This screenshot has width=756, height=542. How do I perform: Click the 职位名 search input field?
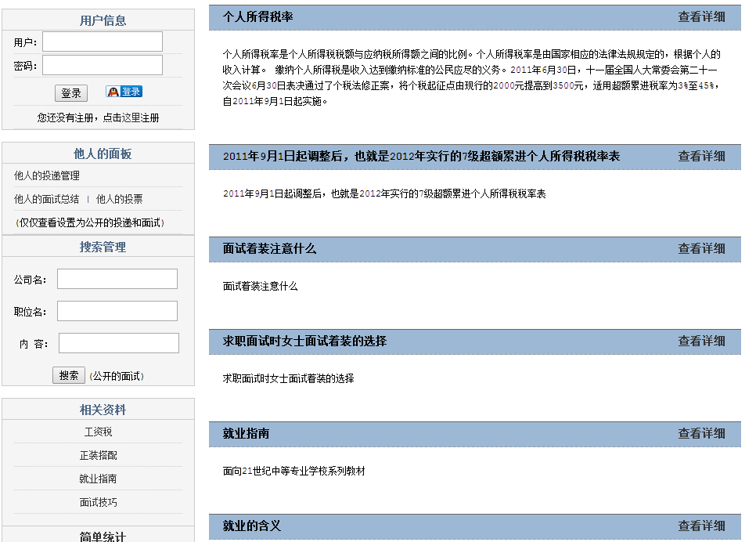117,311
